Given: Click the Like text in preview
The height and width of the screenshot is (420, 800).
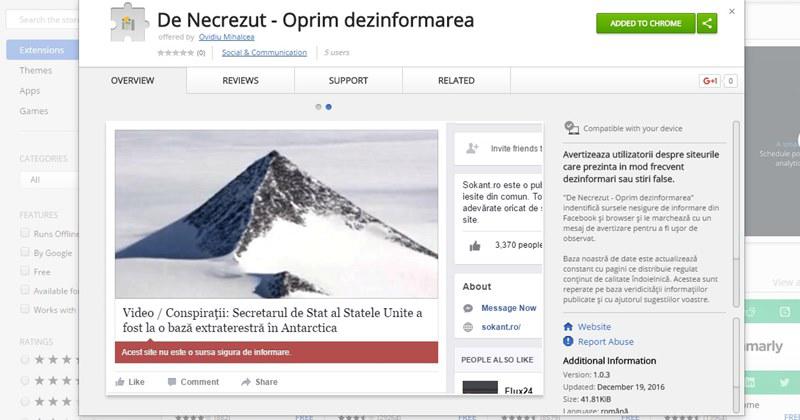Looking at the screenshot, I should coord(136,382).
